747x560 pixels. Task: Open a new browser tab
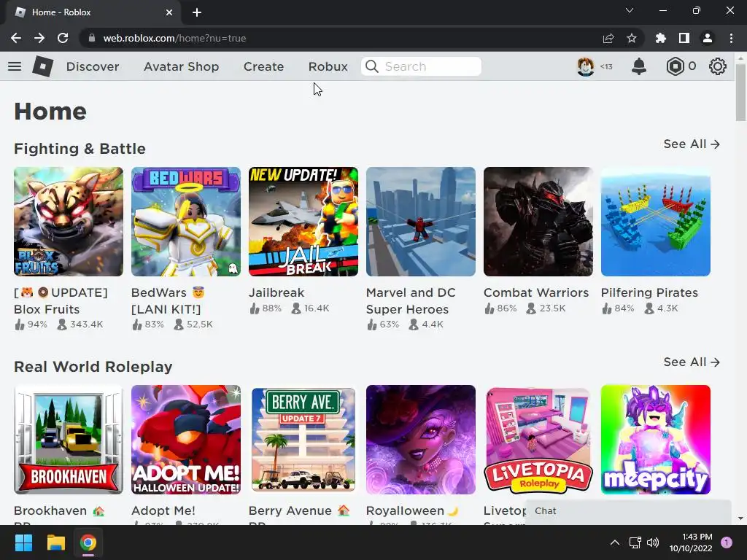coord(197,12)
